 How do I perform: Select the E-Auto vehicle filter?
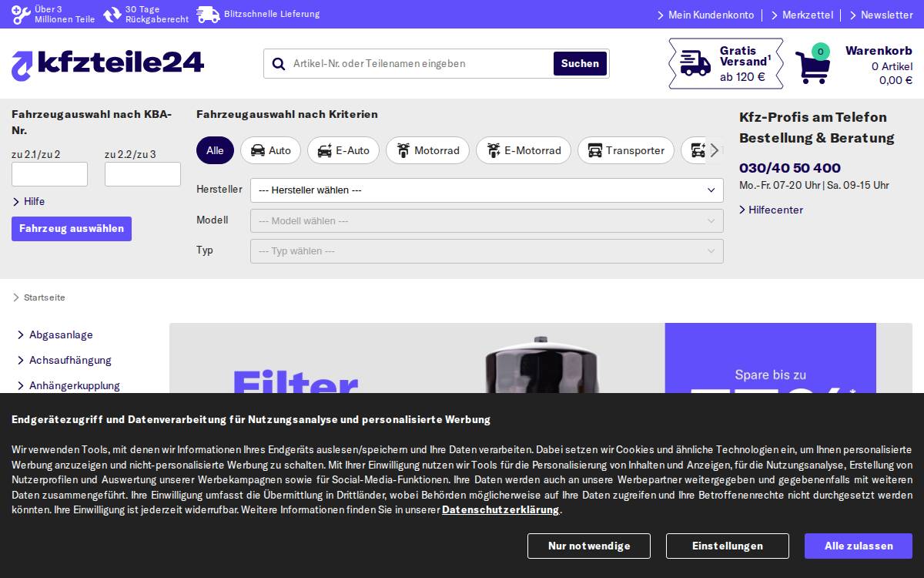pos(343,150)
